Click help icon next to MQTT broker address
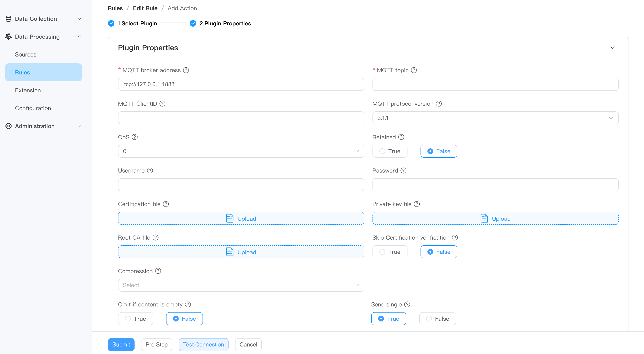The width and height of the screenshot is (644, 354). click(186, 70)
